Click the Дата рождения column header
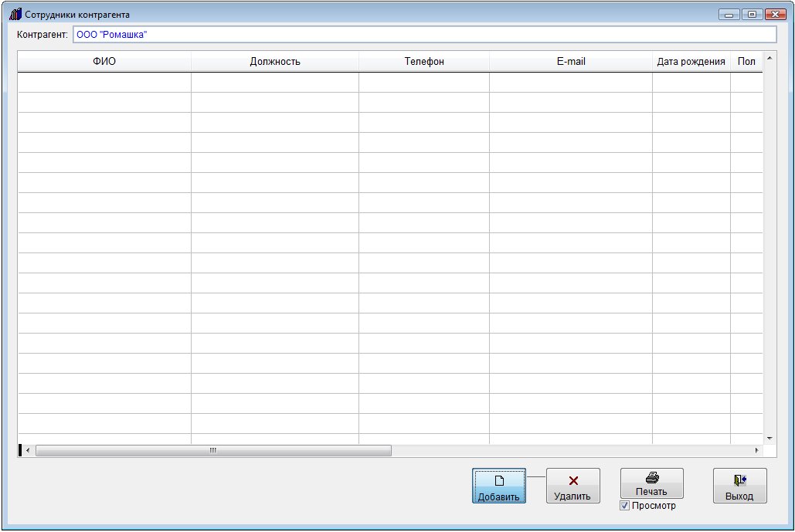Screen dimensions: 795x532 point(691,61)
